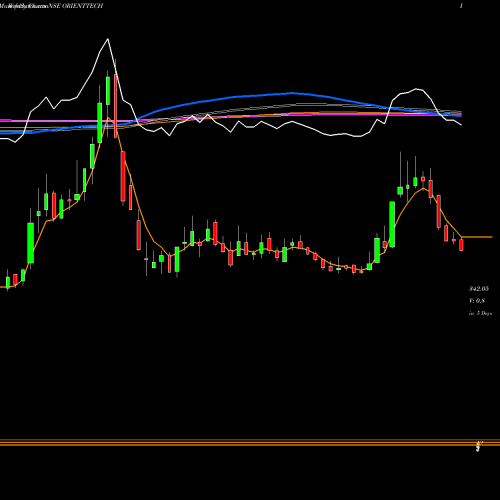Click the crest of the thick blue moving-average line
The width and height of the screenshot is (500, 500).
tap(292, 93)
